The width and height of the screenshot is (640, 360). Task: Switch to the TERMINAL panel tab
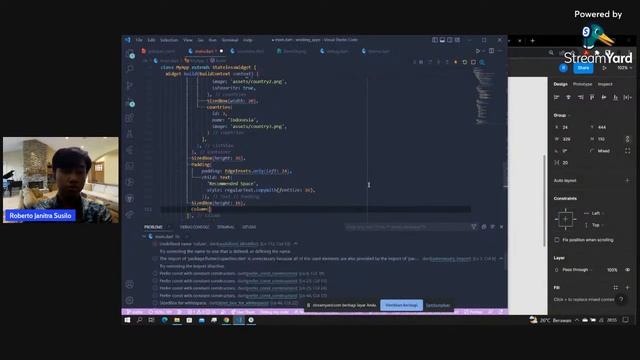[x=226, y=227]
